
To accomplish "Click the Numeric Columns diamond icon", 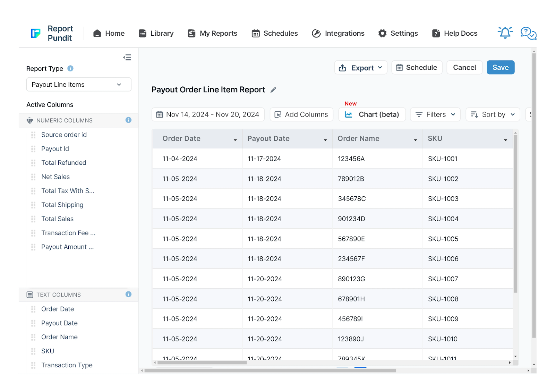I will point(30,120).
